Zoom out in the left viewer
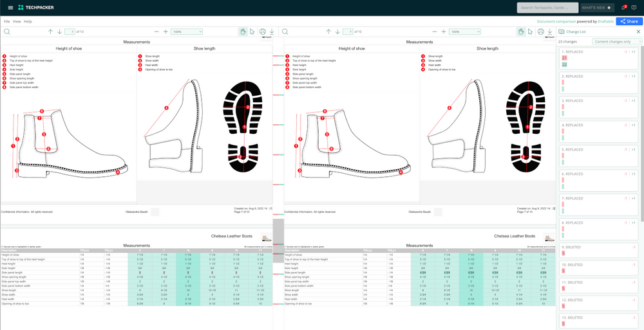The image size is (644, 330). pyautogui.click(x=157, y=32)
